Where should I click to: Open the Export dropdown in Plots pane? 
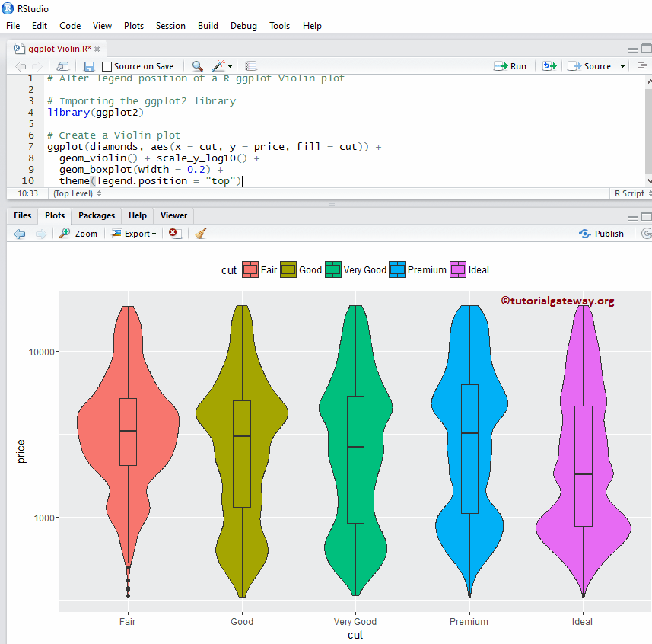[134, 233]
